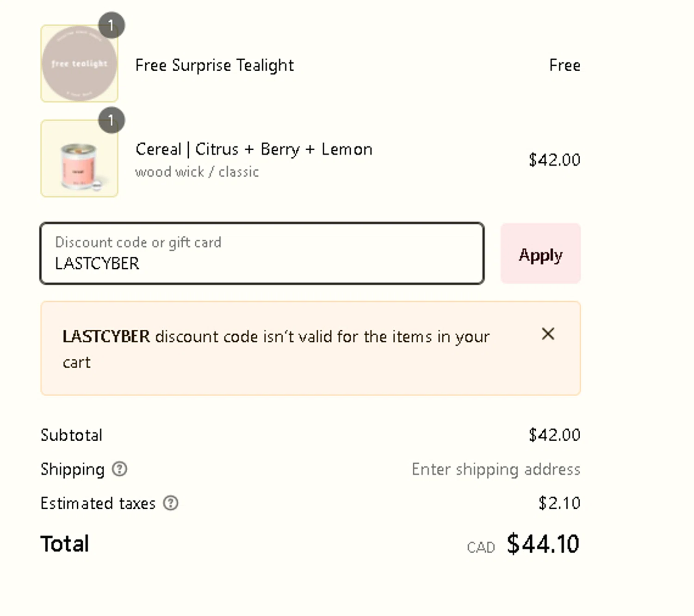Click the Shipping help question mark icon
The image size is (694, 616).
pyautogui.click(x=119, y=469)
